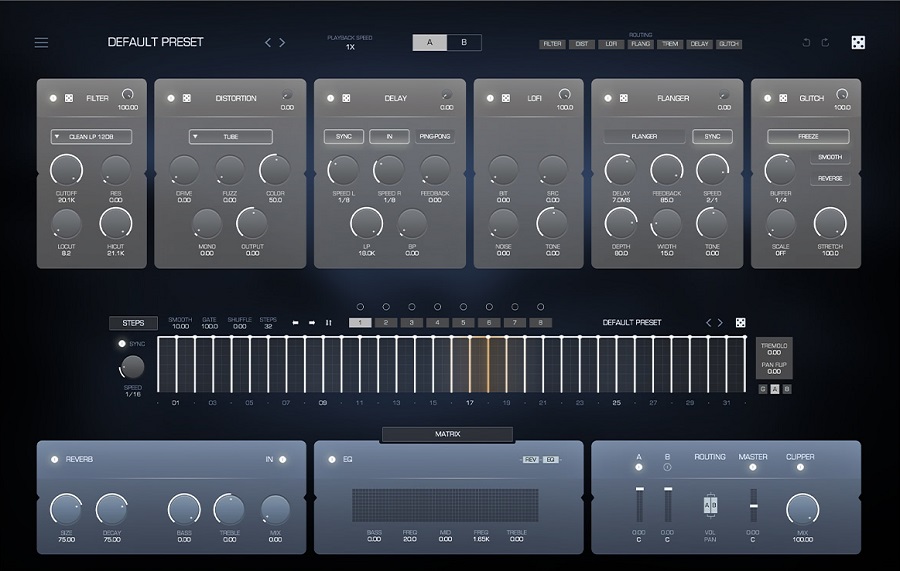Open the Matrix panel
This screenshot has width=900, height=571.
[447, 434]
